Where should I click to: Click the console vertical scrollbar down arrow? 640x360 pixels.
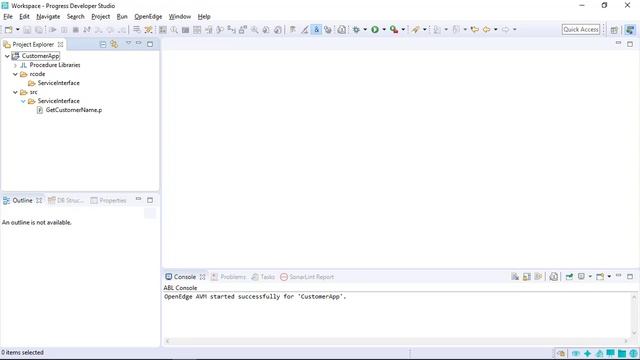point(634,333)
